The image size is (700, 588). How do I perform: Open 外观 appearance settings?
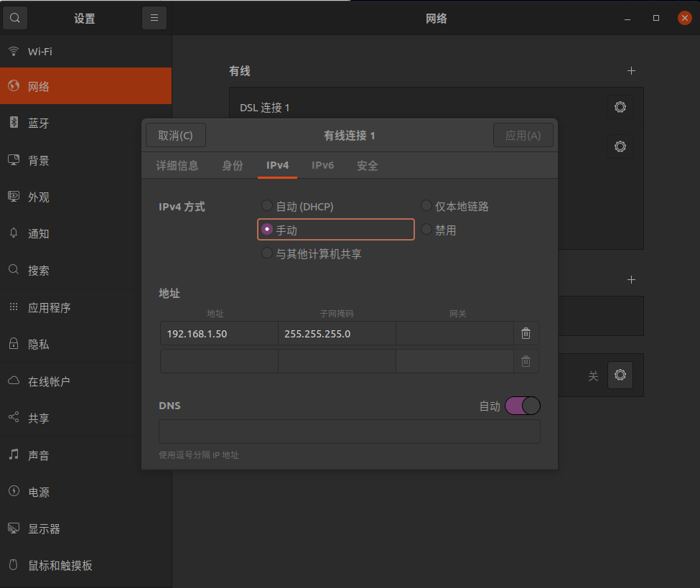click(85, 197)
